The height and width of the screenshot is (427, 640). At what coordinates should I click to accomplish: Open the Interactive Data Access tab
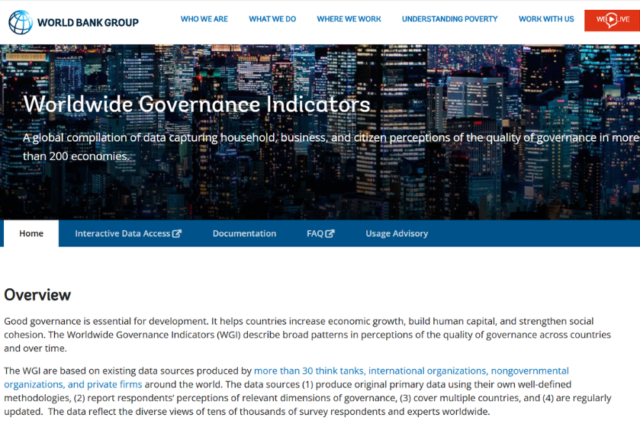[128, 234]
